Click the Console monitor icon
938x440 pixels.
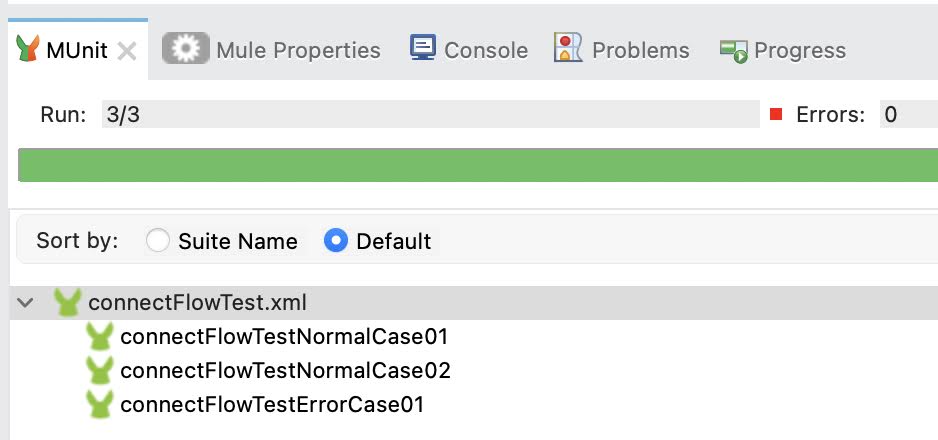[422, 48]
